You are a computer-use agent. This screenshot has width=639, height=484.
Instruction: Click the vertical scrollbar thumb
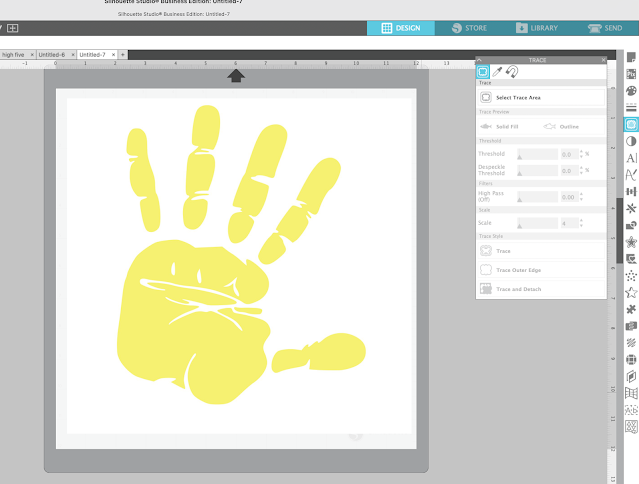click(x=619, y=231)
